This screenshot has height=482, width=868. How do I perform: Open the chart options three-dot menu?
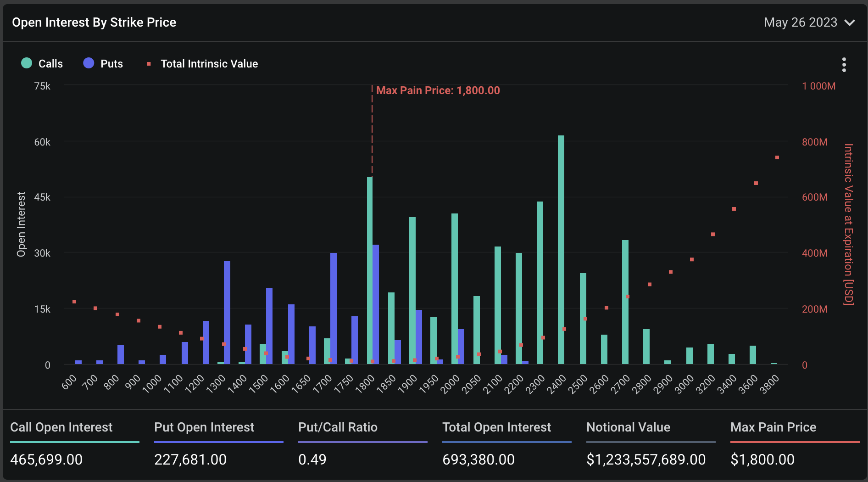pyautogui.click(x=844, y=65)
